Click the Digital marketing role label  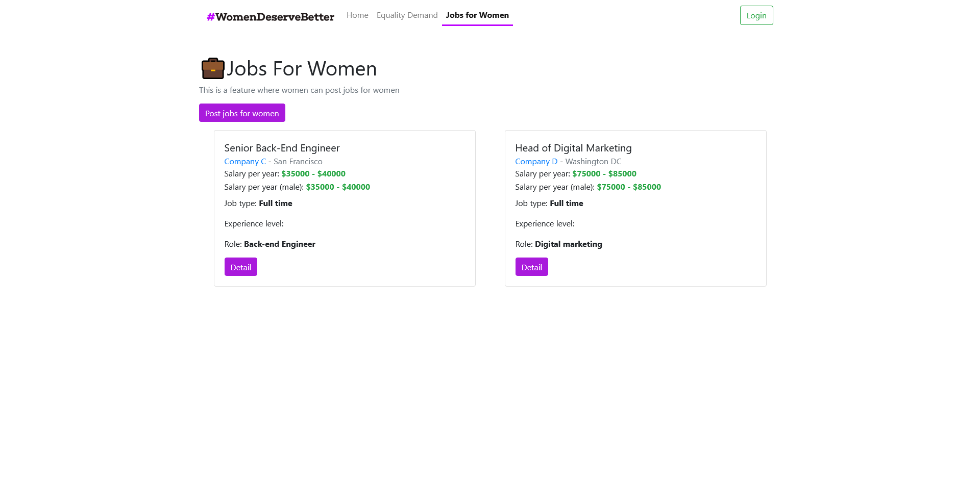click(x=568, y=244)
